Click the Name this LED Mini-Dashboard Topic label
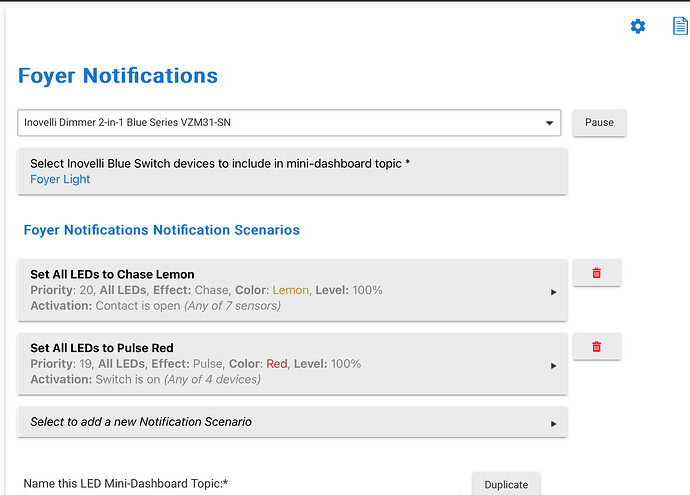 point(126,484)
